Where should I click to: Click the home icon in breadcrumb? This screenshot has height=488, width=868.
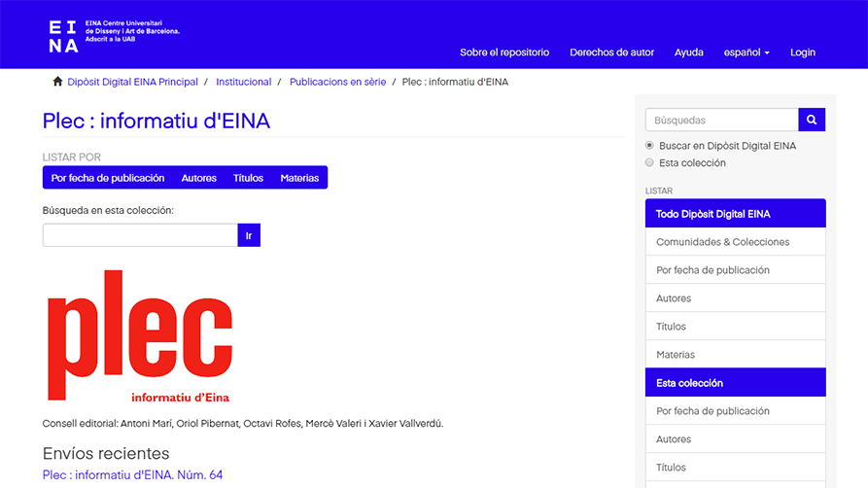coord(57,82)
